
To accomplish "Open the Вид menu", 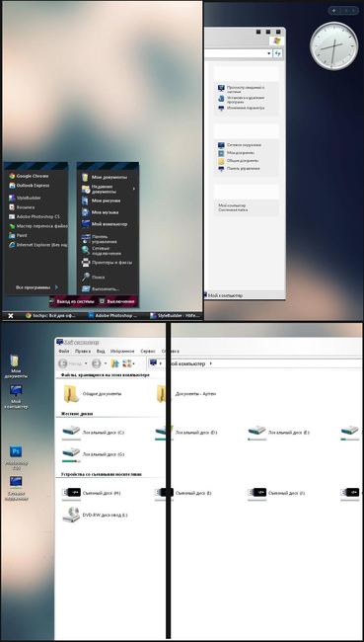I will (x=101, y=351).
